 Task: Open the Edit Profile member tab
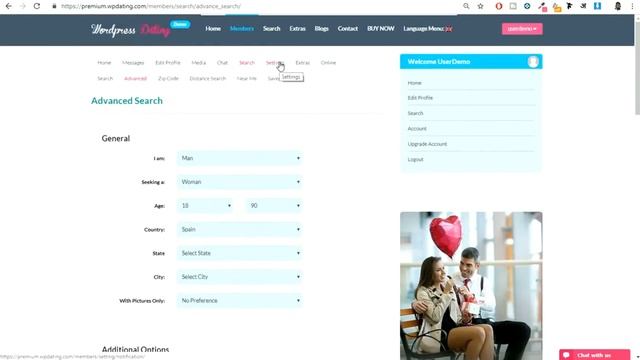[x=168, y=63]
